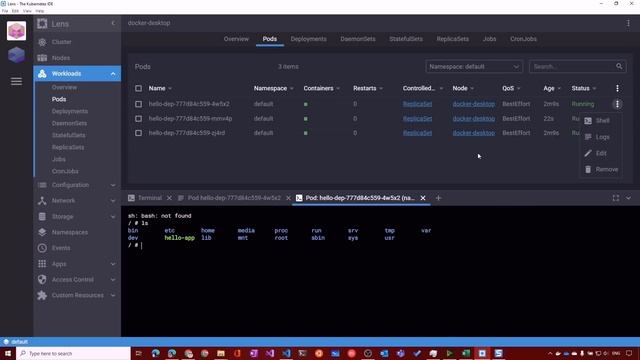The image size is (640, 360).
Task: Switch to the DaemonSets tab
Action: pos(358,39)
